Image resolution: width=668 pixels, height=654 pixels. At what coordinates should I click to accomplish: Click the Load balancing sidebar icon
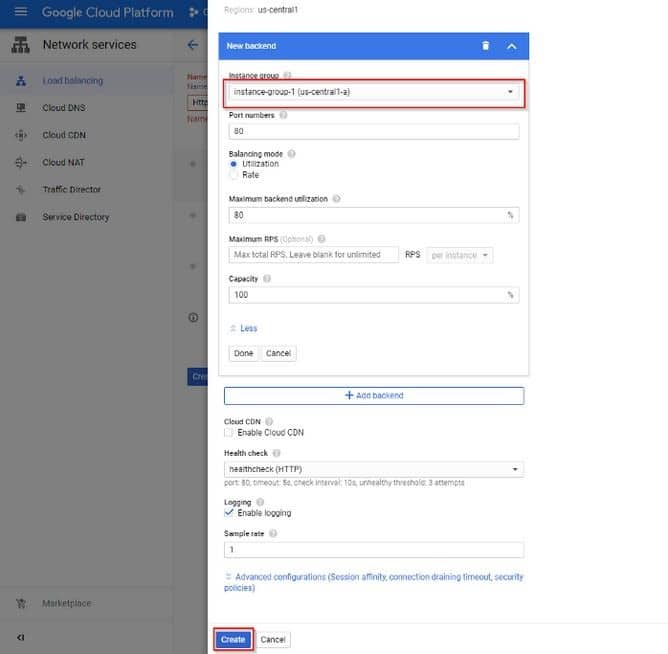(21, 81)
